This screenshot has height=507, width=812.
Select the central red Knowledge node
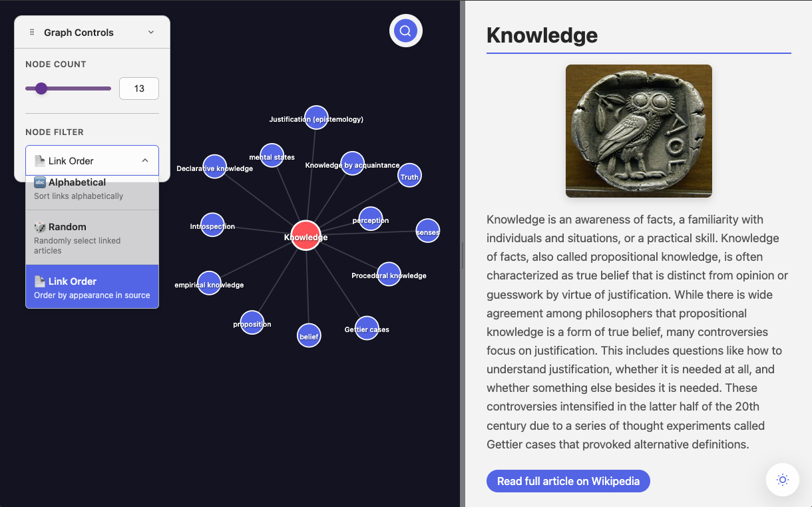(305, 236)
